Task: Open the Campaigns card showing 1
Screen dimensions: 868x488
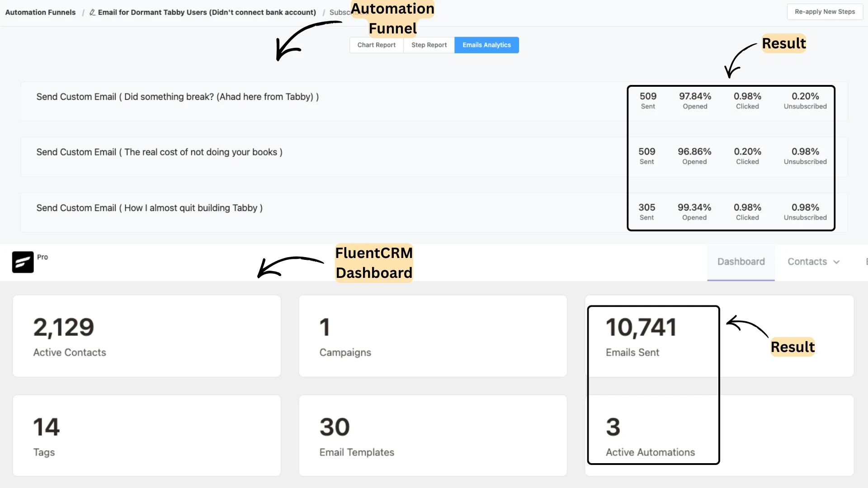Action: click(433, 336)
